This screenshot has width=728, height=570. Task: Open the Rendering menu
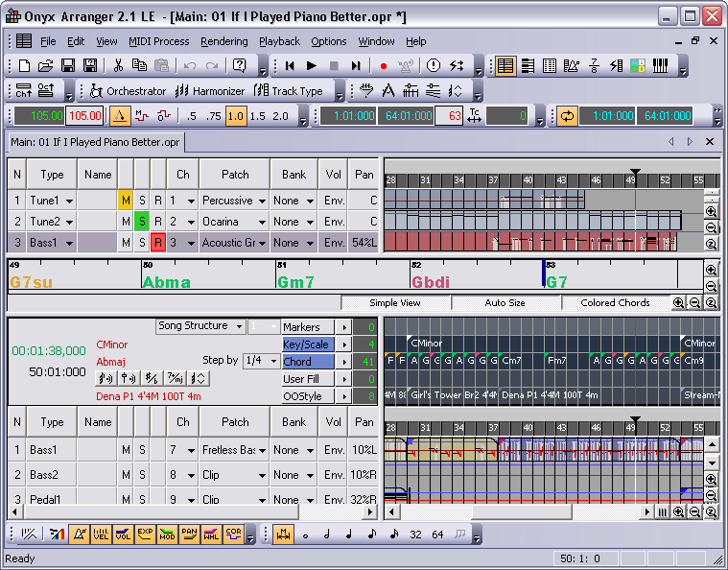[224, 41]
